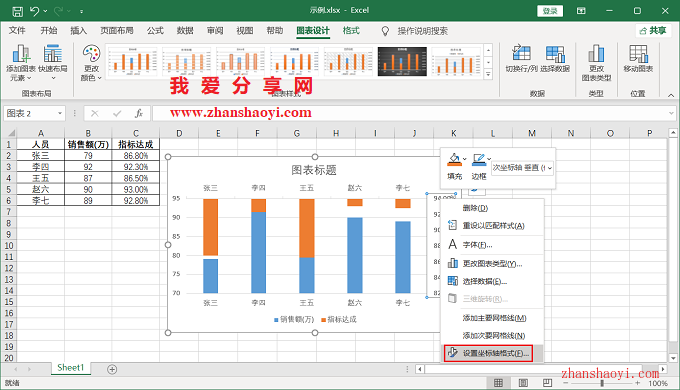Choose Select Data (选择数据) in context menu

[x=493, y=282]
